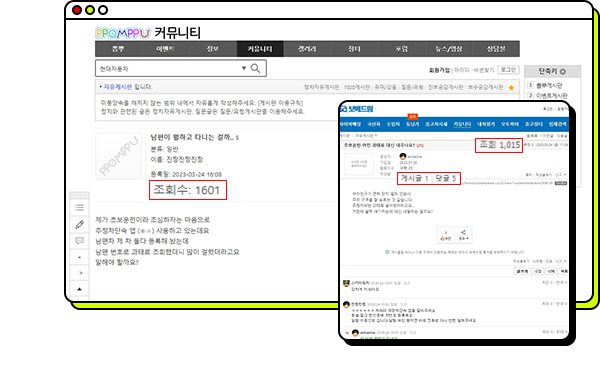This screenshot has width=600, height=390.
Task: Click the 로그인 button in Ppomppu
Action: click(509, 70)
